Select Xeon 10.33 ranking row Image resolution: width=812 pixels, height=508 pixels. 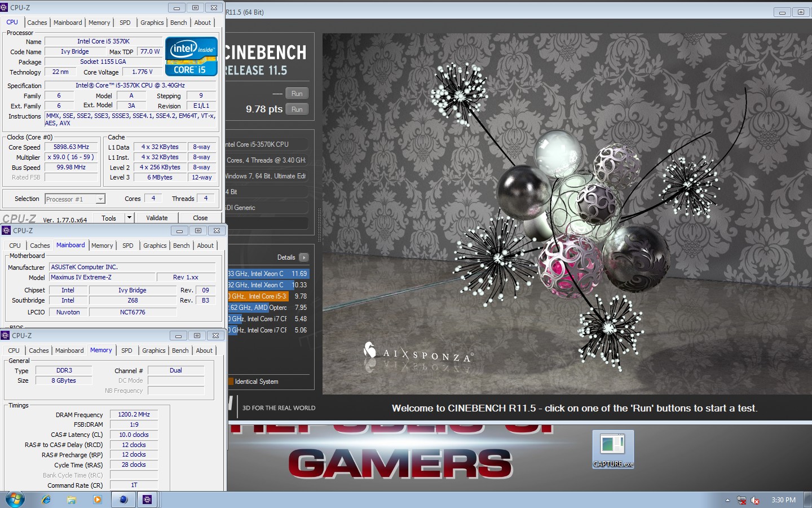pos(268,285)
